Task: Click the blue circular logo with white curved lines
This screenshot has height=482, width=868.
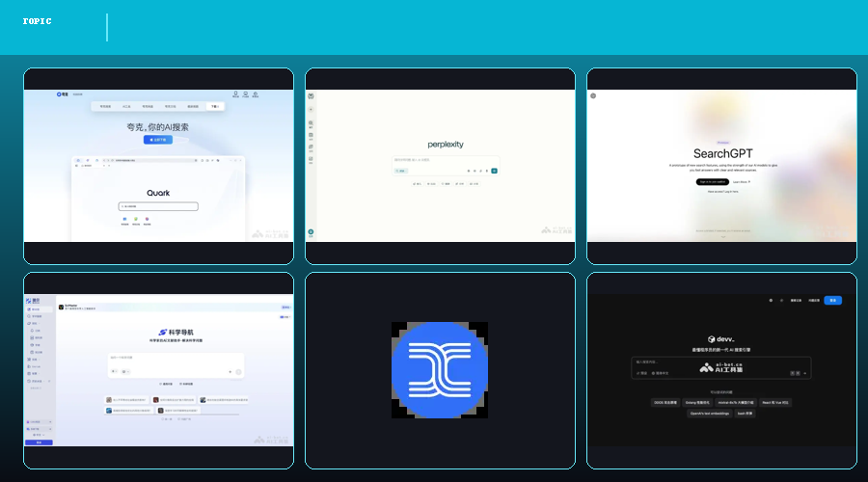Action: coord(440,370)
